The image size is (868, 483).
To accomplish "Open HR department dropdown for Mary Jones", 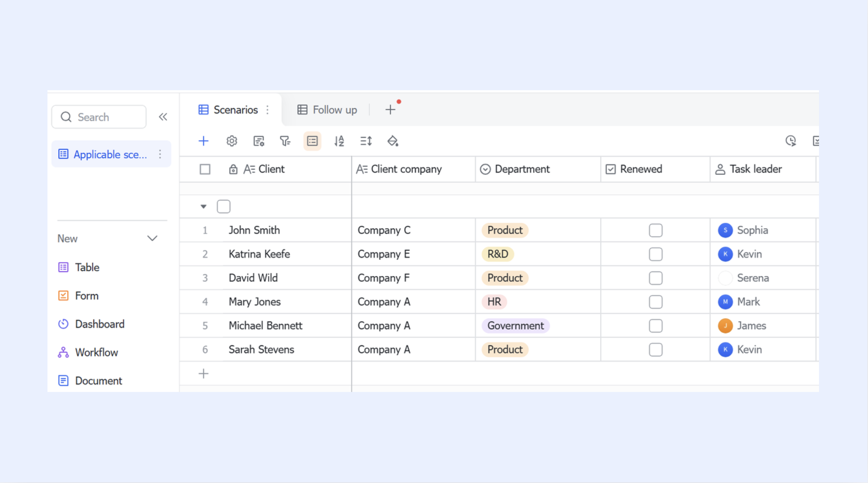I will [494, 302].
